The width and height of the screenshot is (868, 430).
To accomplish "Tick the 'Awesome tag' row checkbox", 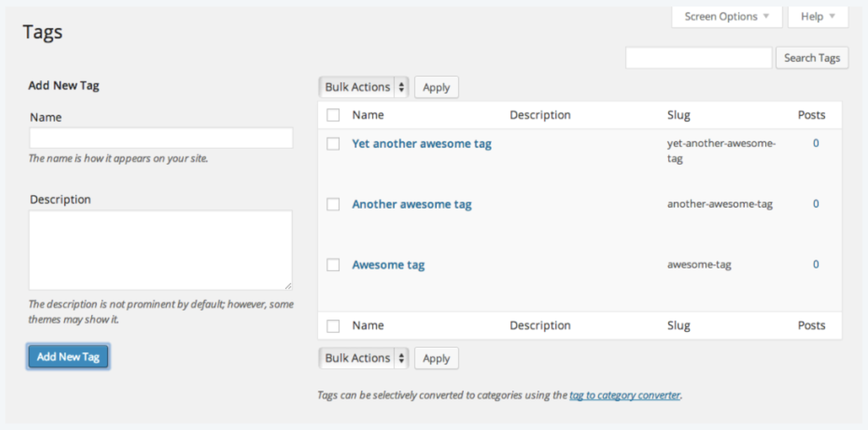I will pyautogui.click(x=333, y=265).
